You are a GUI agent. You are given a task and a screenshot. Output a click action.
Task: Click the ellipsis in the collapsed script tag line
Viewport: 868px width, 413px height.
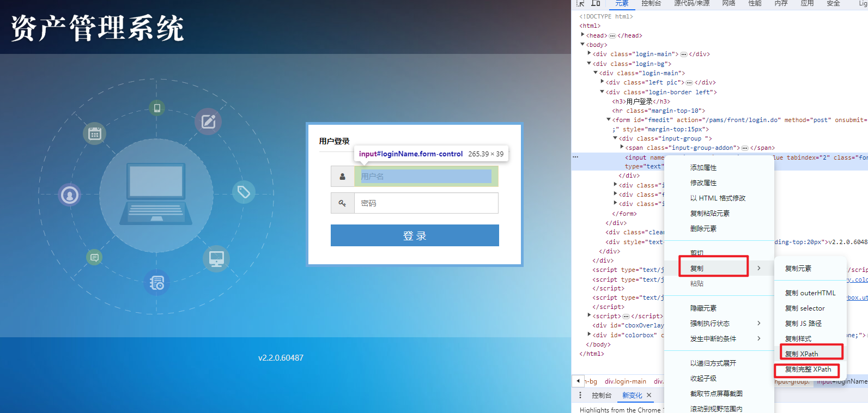(x=626, y=316)
